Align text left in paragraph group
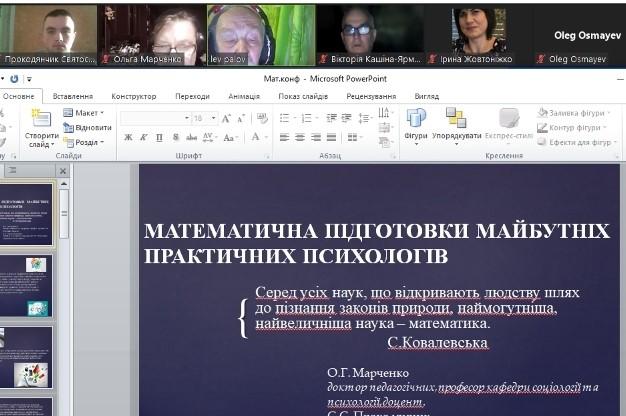The height and width of the screenshot is (416, 626). pos(284,138)
